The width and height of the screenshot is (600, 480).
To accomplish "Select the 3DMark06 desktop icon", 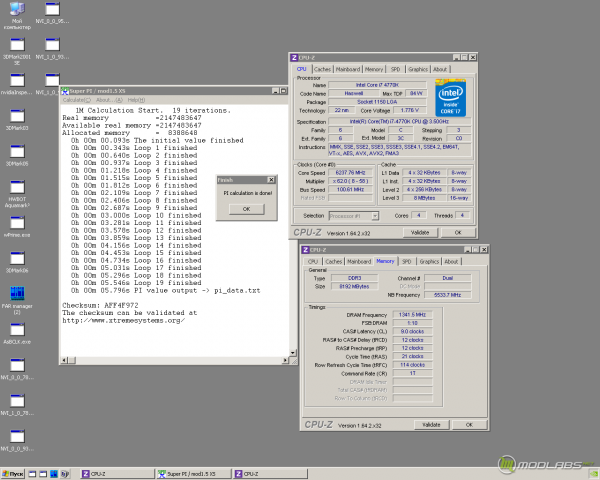I will point(17,262).
